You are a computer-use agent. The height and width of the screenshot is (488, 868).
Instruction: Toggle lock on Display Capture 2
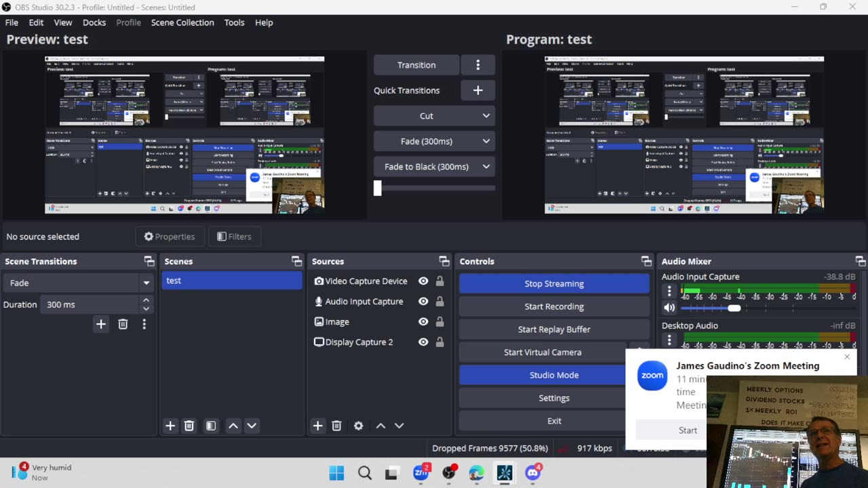439,342
